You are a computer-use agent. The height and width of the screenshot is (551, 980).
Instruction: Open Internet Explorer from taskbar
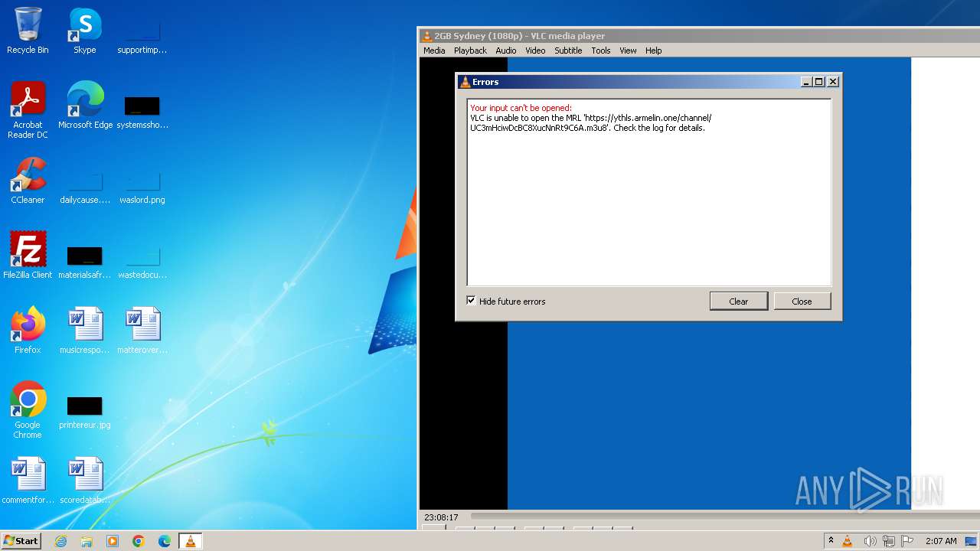60,541
